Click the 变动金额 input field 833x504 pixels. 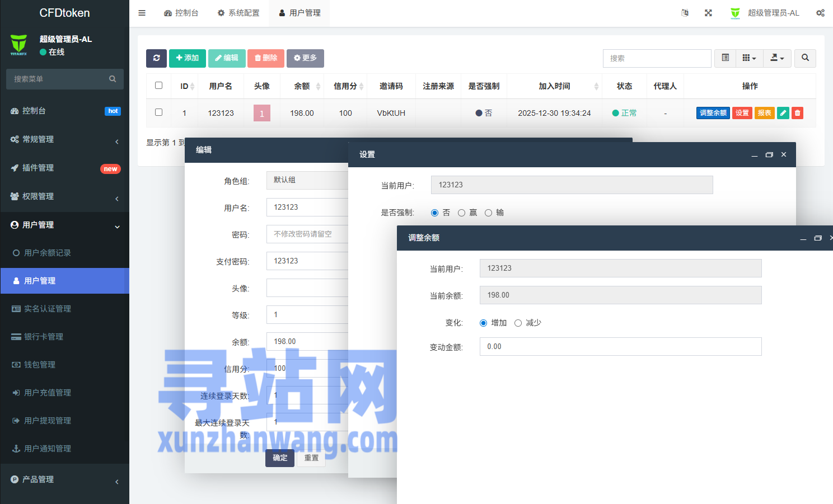pyautogui.click(x=620, y=347)
